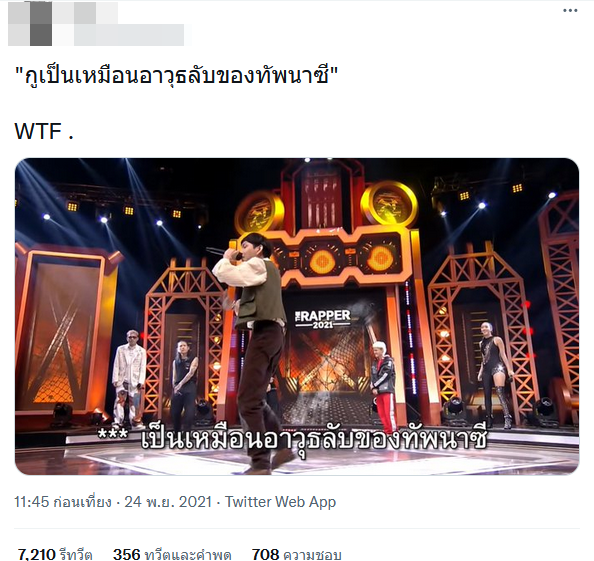View the 7,210 รีทวีต retweets list
Viewport: 594px width, 561px height.
(55, 554)
